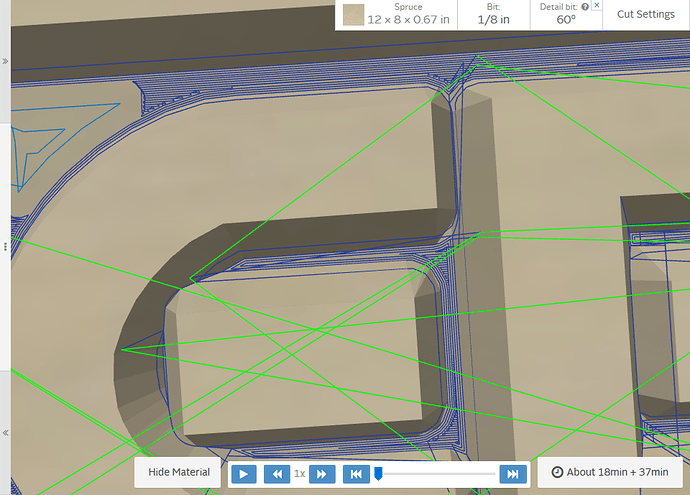Open the Spruce material selector

396,14
